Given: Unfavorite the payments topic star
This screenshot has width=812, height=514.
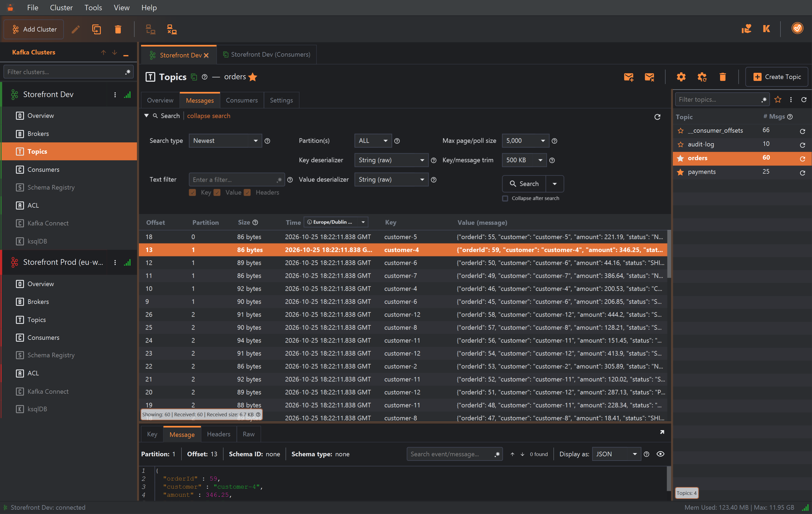Looking at the screenshot, I should click(x=680, y=172).
